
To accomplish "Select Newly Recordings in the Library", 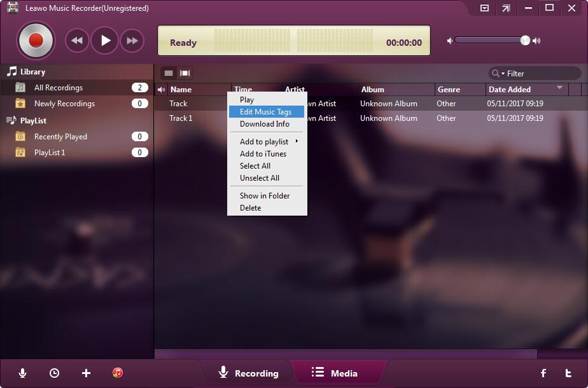I will click(76, 104).
